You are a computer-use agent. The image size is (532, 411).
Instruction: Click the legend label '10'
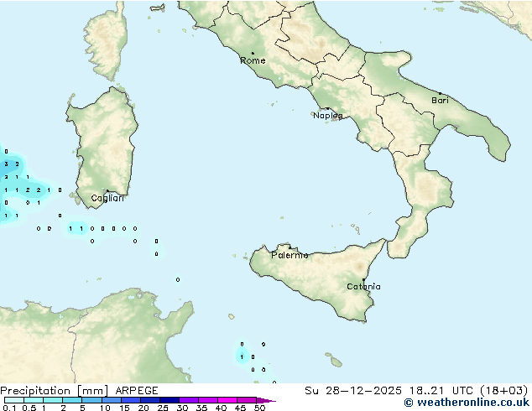coord(105,408)
